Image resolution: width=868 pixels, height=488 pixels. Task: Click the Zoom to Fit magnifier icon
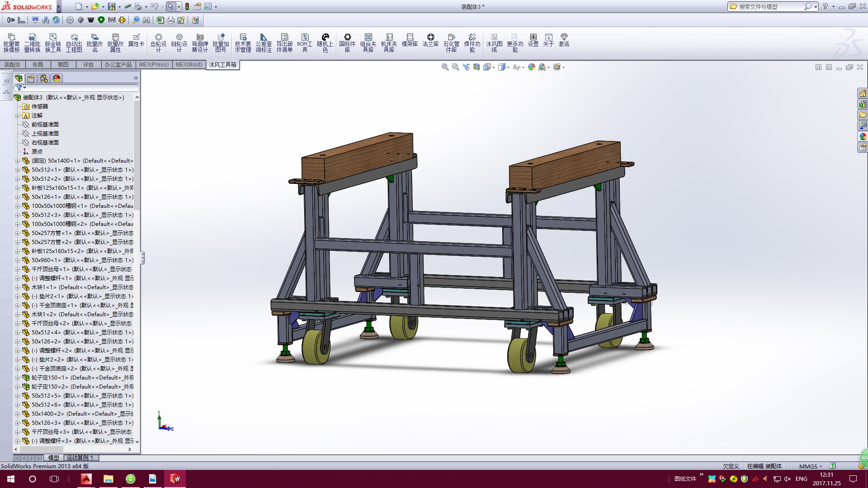click(x=445, y=67)
